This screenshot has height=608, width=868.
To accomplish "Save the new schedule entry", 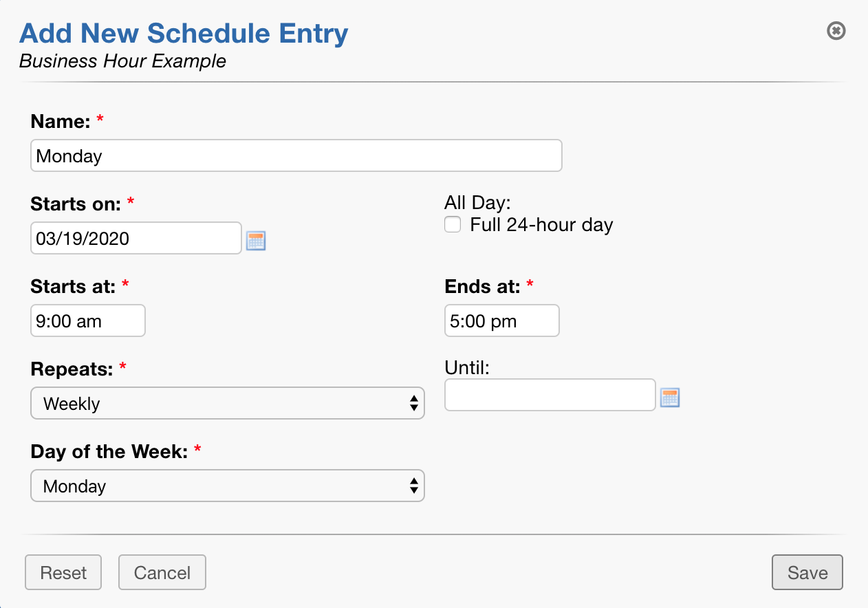I will pos(807,572).
